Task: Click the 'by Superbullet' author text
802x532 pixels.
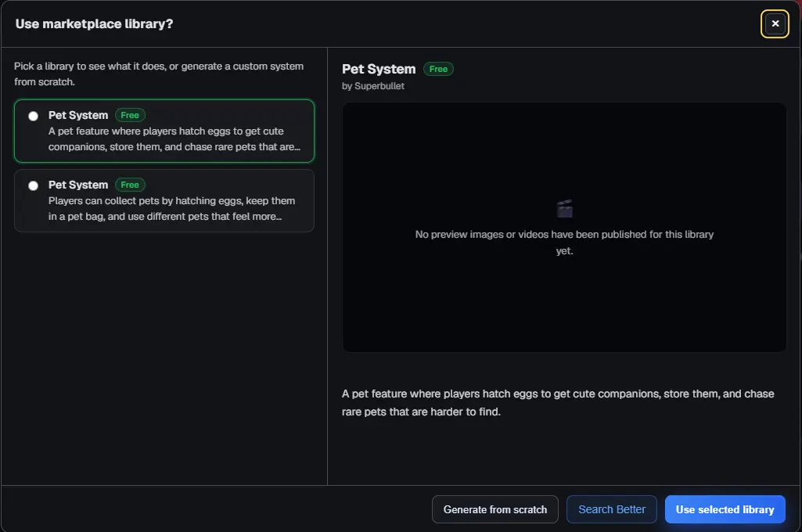Action: (373, 86)
